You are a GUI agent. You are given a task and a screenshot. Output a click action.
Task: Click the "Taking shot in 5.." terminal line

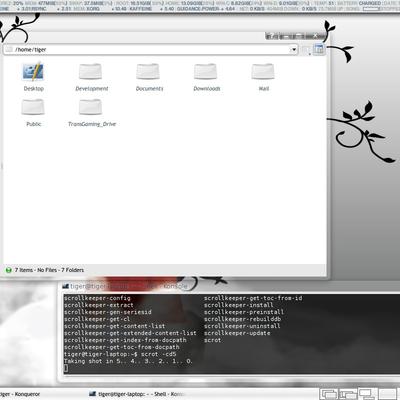click(128, 361)
